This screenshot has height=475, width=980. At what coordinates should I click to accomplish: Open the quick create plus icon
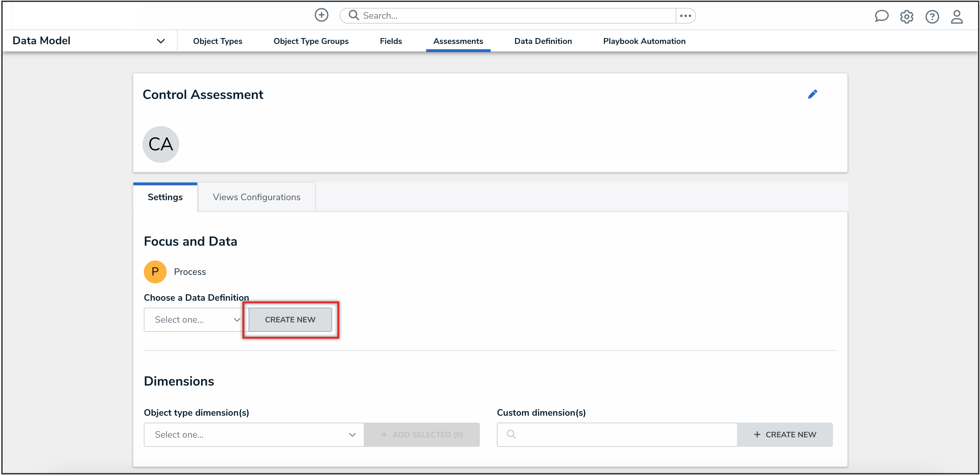tap(321, 15)
